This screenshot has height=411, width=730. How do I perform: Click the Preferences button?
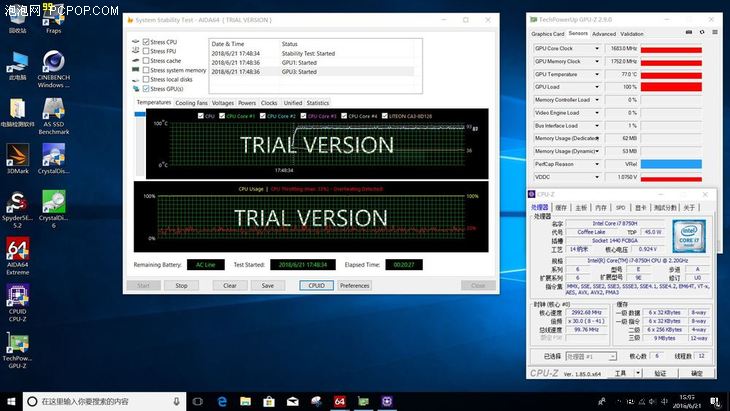click(x=354, y=285)
